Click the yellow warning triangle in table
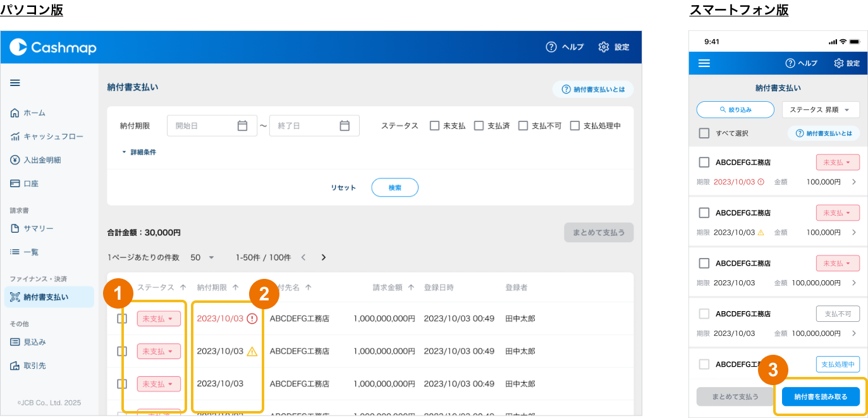 tap(252, 352)
